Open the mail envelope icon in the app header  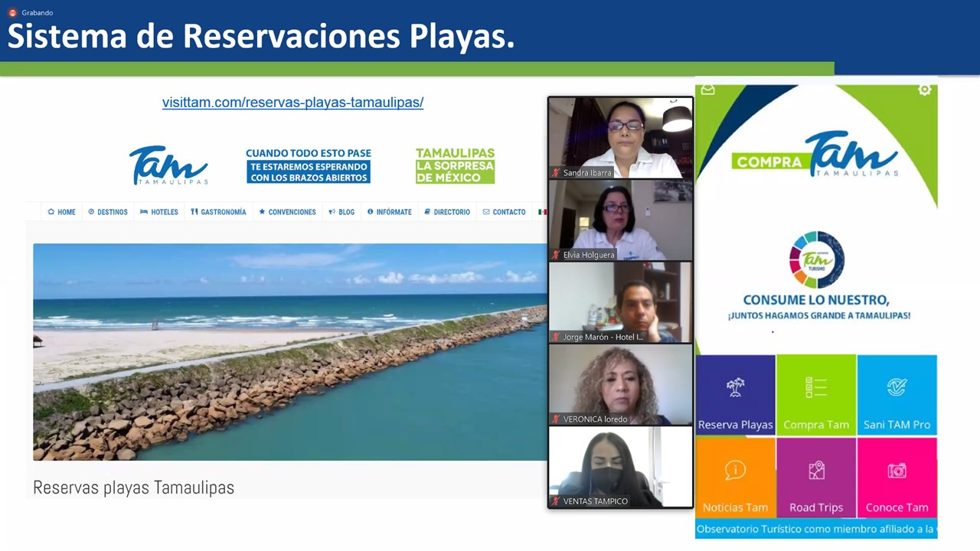tap(707, 90)
